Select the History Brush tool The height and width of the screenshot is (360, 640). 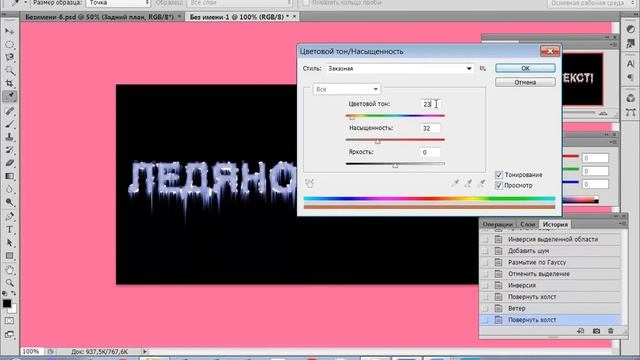[x=10, y=150]
